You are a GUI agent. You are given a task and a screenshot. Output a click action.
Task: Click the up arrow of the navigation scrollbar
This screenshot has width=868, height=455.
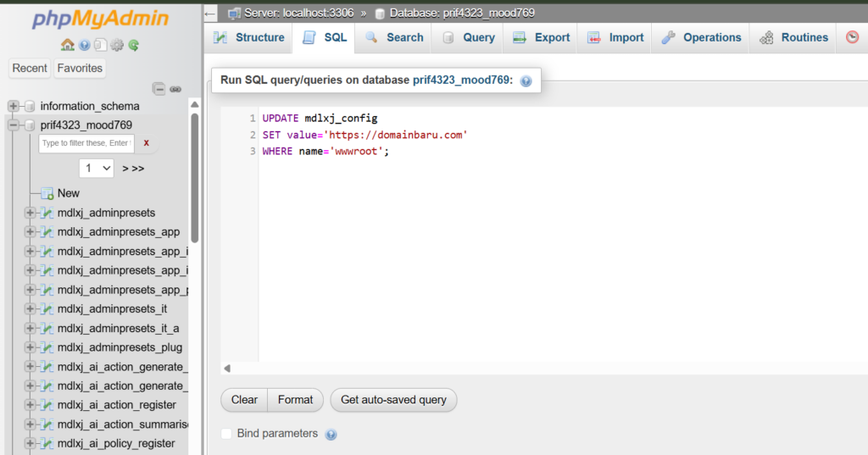[194, 104]
